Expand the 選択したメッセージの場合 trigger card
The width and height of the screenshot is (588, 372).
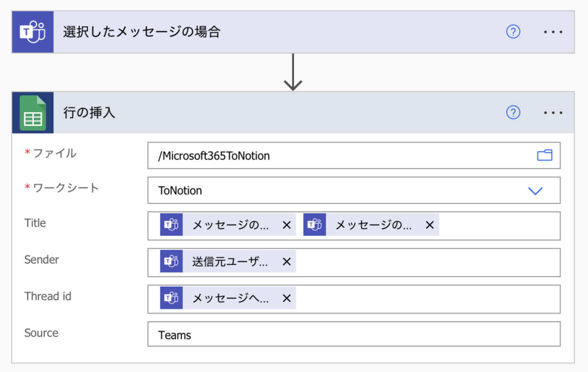pyautogui.click(x=142, y=32)
